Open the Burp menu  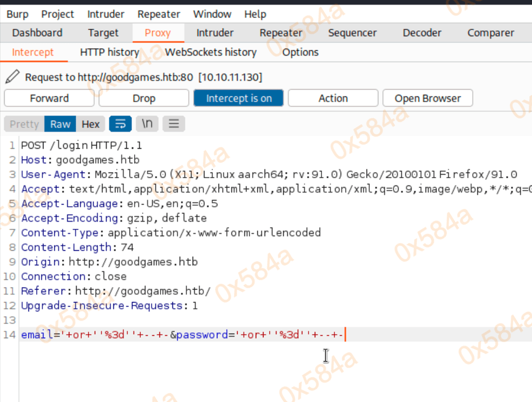pyautogui.click(x=18, y=14)
